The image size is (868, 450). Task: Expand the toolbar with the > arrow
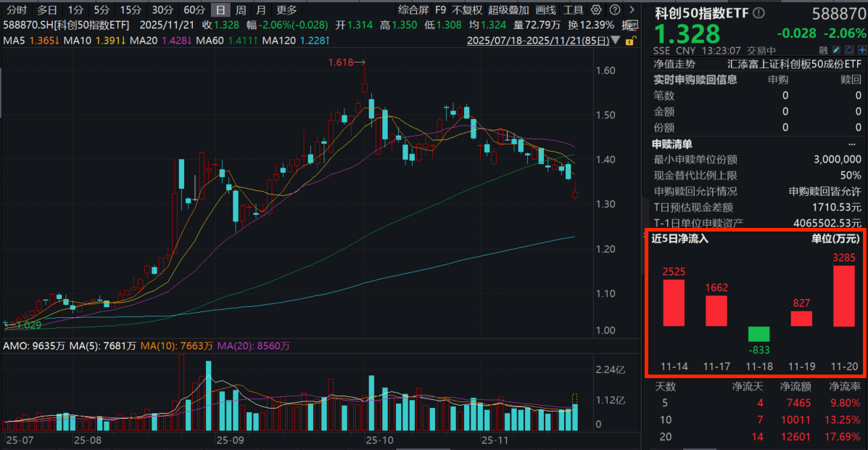(x=632, y=10)
